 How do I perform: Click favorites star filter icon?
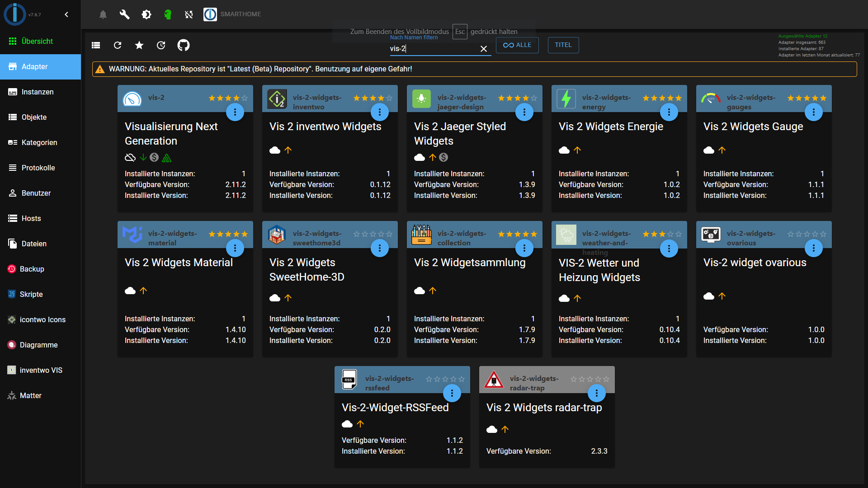click(x=139, y=45)
